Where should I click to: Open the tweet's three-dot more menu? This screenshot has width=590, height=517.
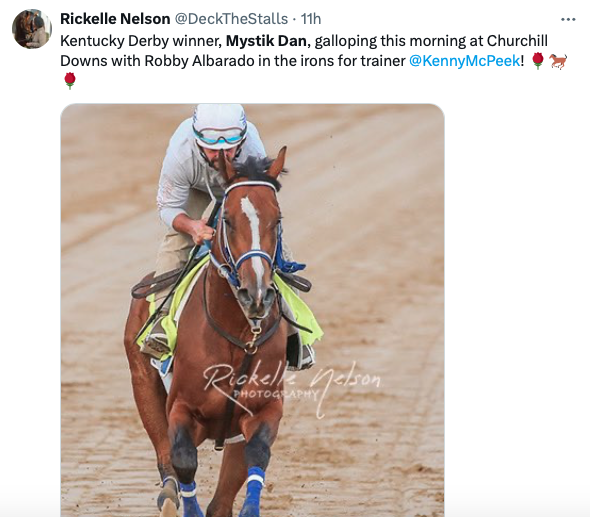click(568, 19)
